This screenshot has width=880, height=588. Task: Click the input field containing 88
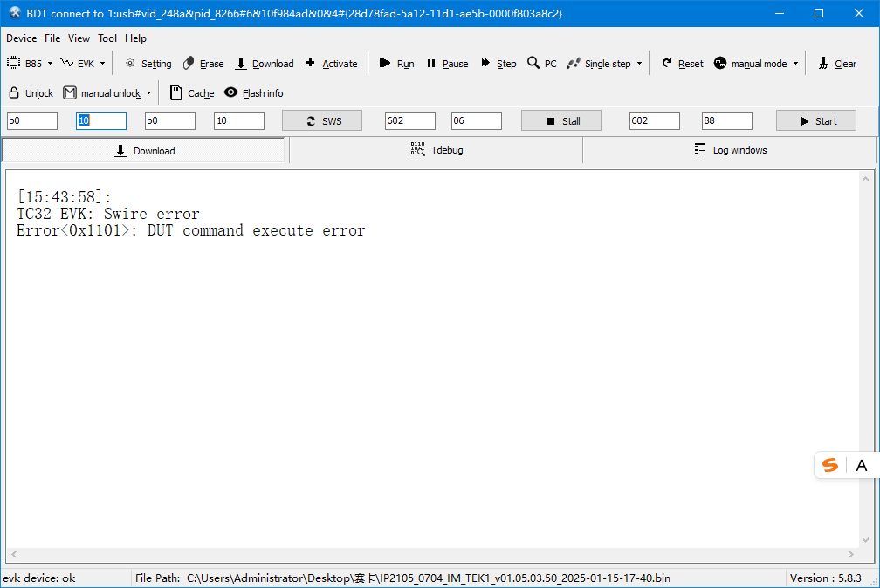coord(726,120)
